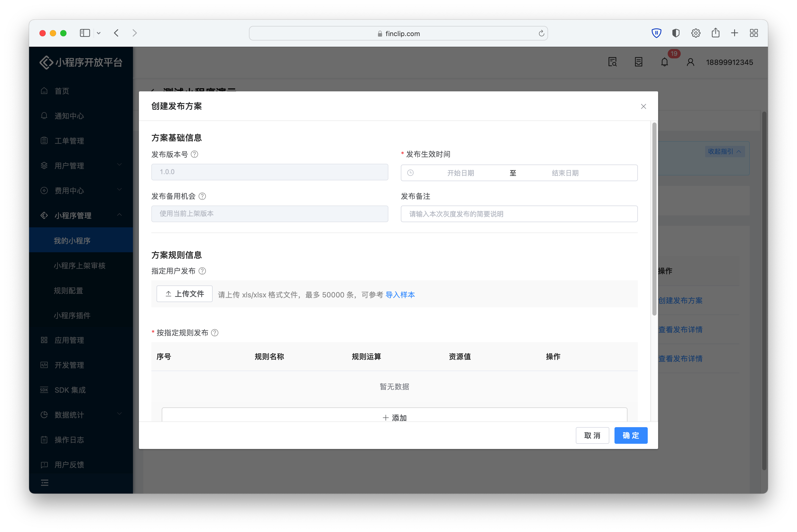Open the receipt list icon in header
The image size is (797, 532).
click(638, 62)
